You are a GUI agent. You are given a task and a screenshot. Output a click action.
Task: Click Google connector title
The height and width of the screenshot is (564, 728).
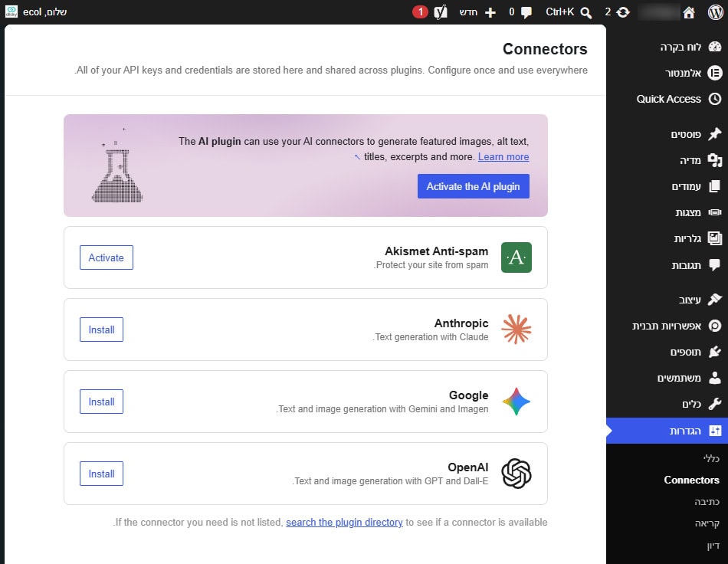pos(468,395)
